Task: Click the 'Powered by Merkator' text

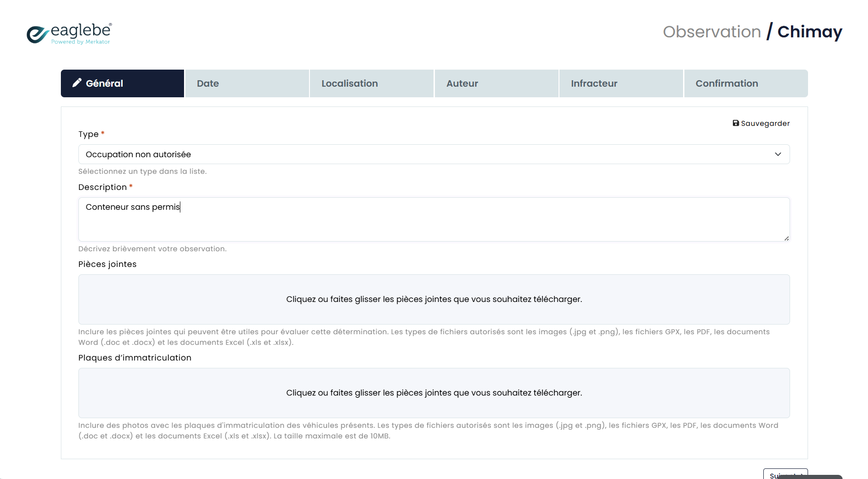Action: click(x=81, y=42)
